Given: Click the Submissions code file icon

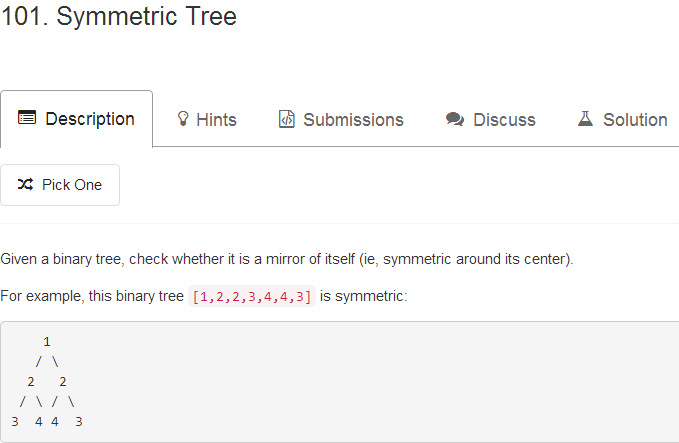Looking at the screenshot, I should 287,120.
